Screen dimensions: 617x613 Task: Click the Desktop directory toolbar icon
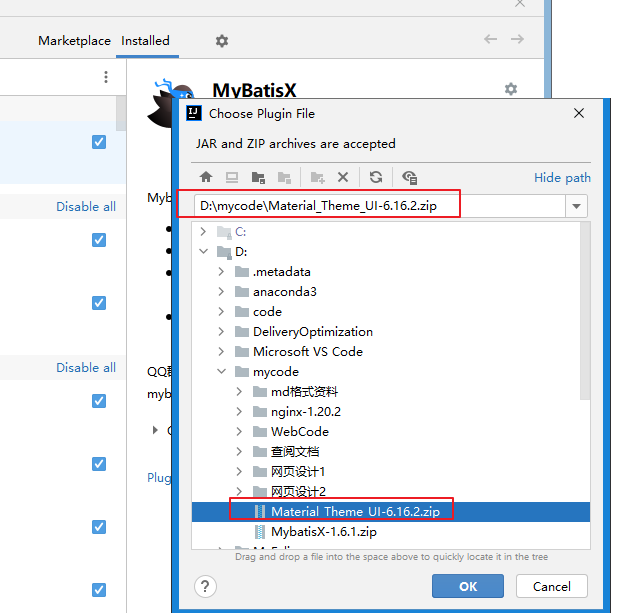pyautogui.click(x=232, y=177)
